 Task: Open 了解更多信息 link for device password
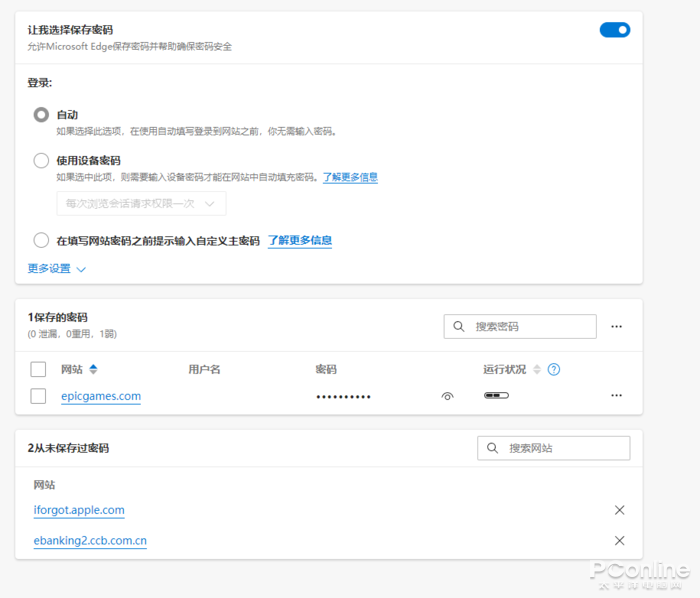(x=350, y=177)
